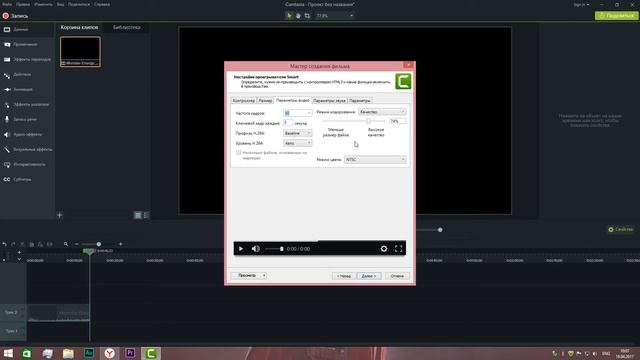Open the Cursor Effects (Эффекты указателя) panel
640x360 pixels.
tap(27, 104)
